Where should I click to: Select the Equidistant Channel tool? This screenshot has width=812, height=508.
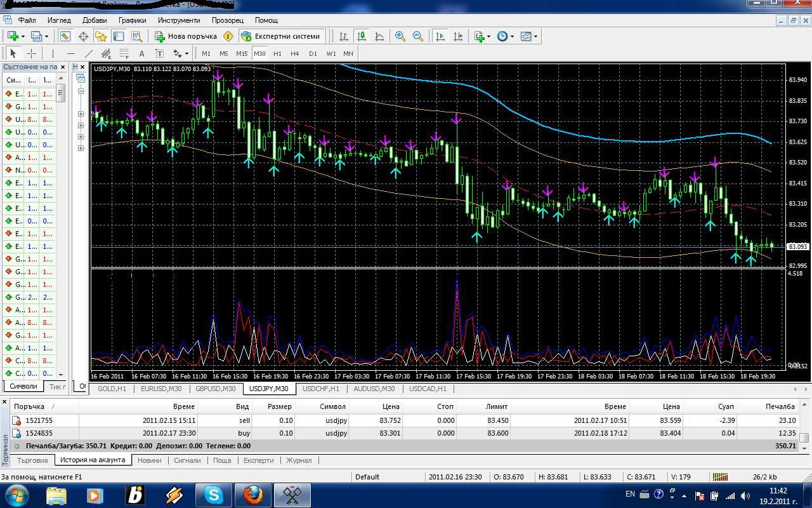(107, 53)
